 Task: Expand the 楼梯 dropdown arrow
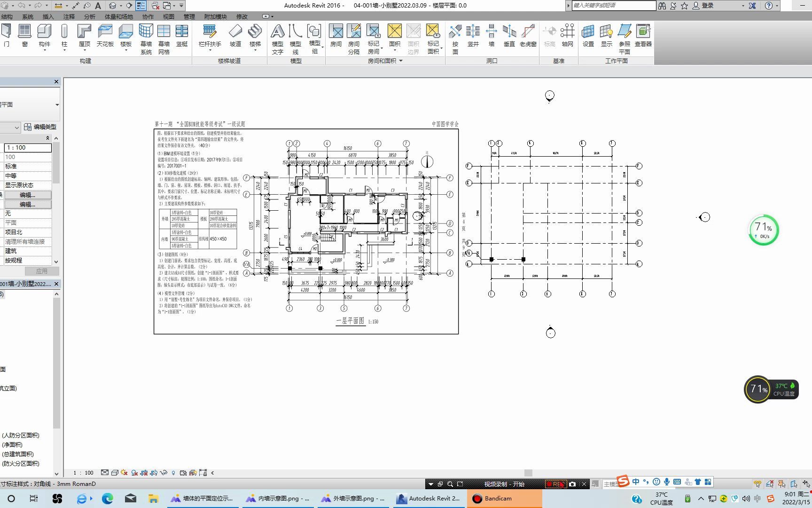(x=255, y=50)
